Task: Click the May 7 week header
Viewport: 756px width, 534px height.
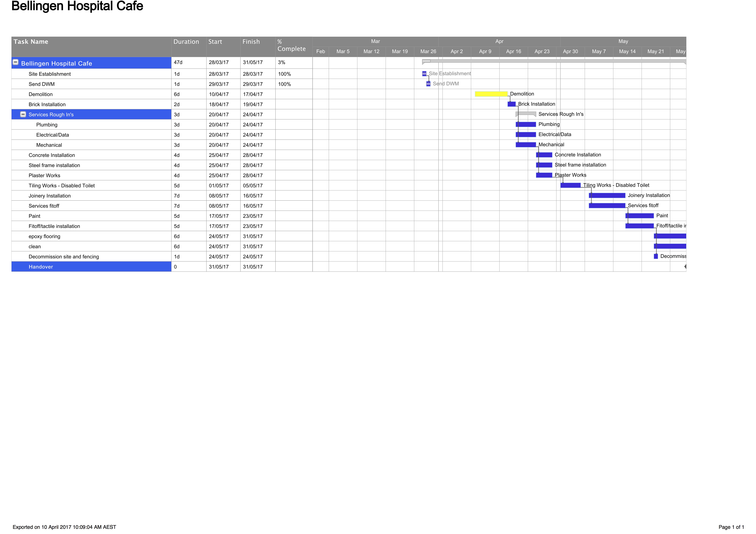Action: pyautogui.click(x=599, y=52)
